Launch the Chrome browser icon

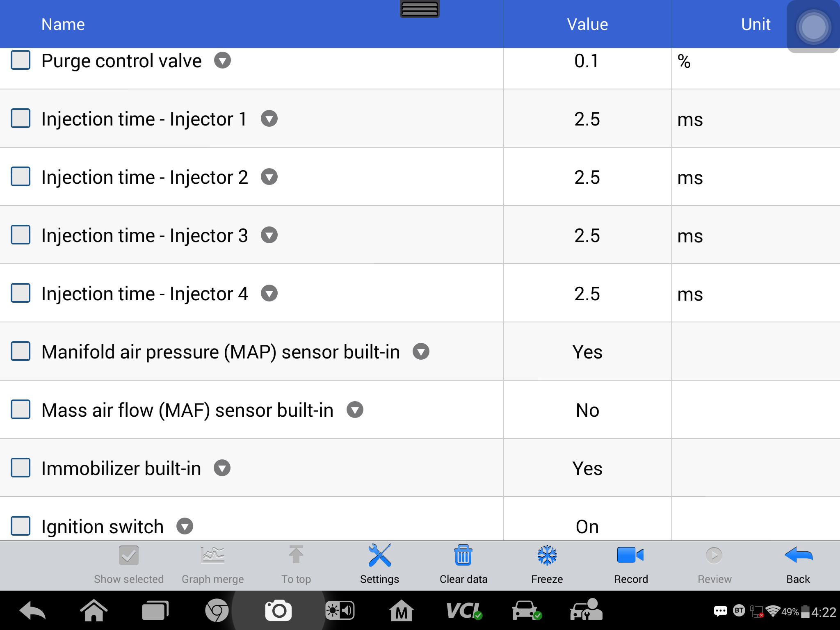click(x=217, y=611)
